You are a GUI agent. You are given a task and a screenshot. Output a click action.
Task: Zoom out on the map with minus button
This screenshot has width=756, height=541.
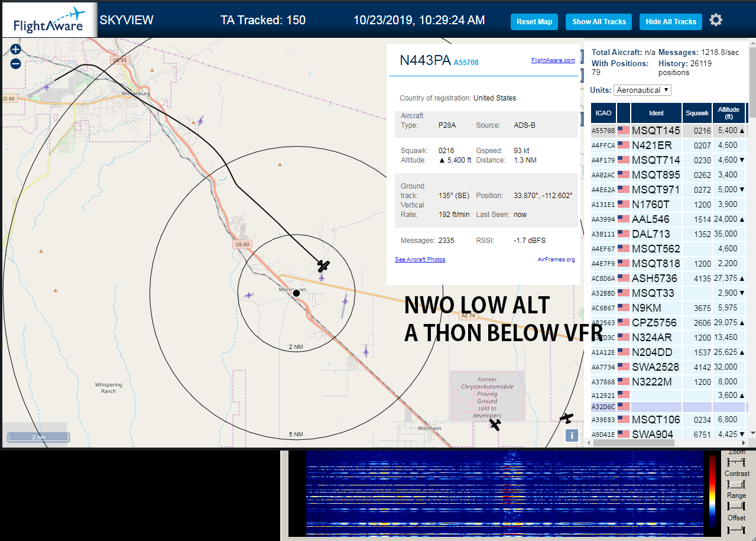[15, 64]
